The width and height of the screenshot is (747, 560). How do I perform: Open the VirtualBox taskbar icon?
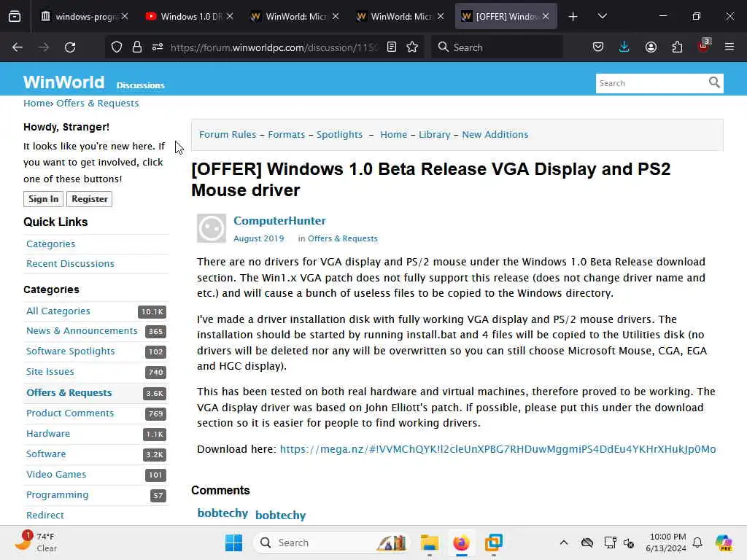tap(494, 542)
